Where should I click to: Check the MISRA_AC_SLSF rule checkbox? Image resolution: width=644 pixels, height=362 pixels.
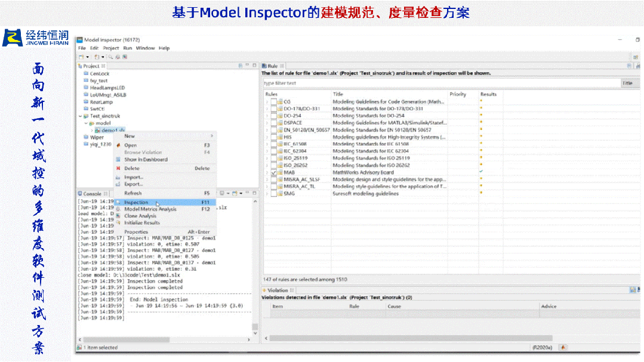pyautogui.click(x=273, y=180)
